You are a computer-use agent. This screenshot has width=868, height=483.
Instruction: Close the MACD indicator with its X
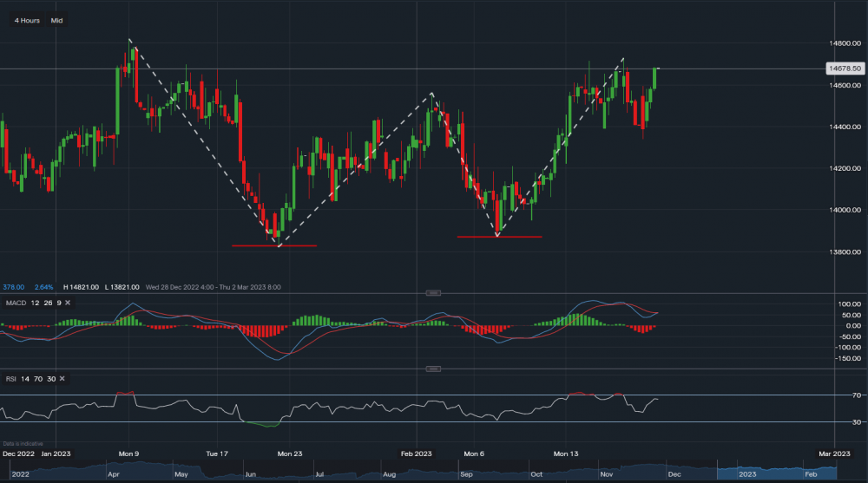pos(68,302)
